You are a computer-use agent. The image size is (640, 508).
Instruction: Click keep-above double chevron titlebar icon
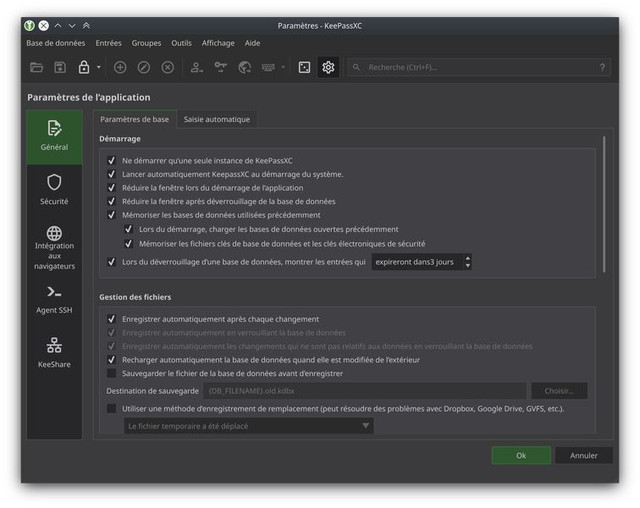tap(86, 26)
